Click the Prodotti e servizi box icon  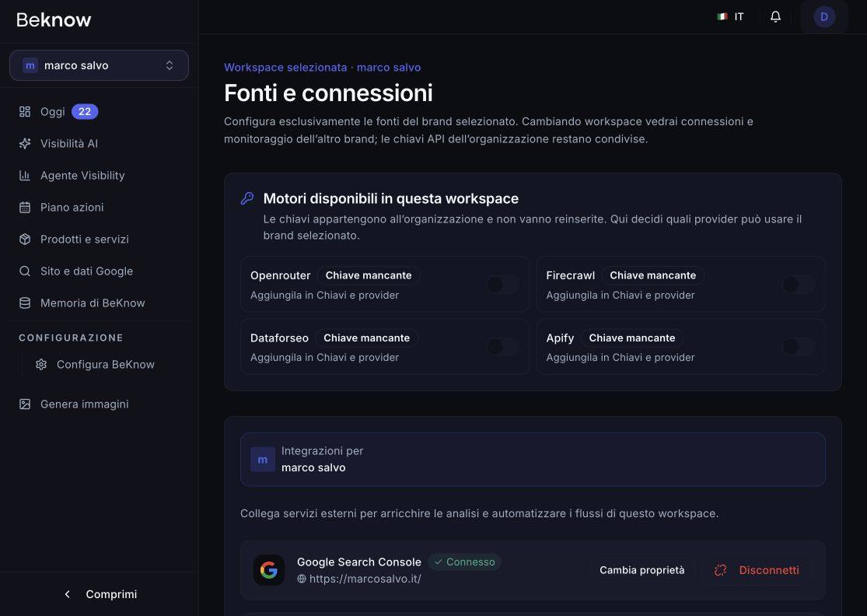[x=25, y=240]
